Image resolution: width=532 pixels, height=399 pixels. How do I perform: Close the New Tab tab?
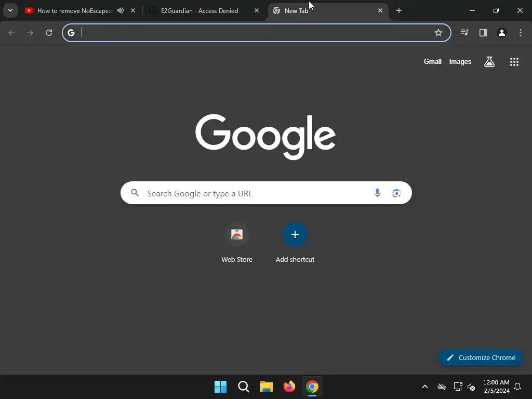coord(380,10)
